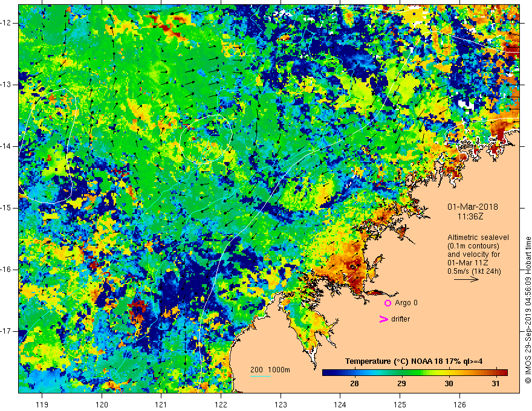
Task: Click the velocity scale reference arrow
Action: tap(466, 279)
